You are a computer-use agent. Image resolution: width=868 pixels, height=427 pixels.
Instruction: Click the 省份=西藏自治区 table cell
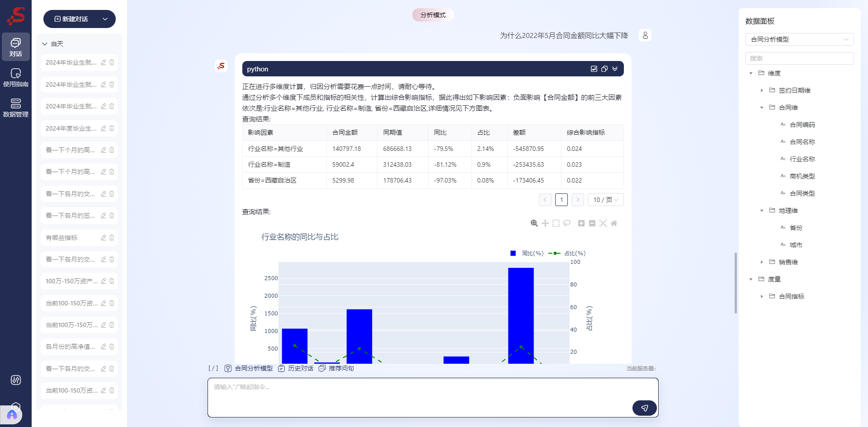coord(284,180)
